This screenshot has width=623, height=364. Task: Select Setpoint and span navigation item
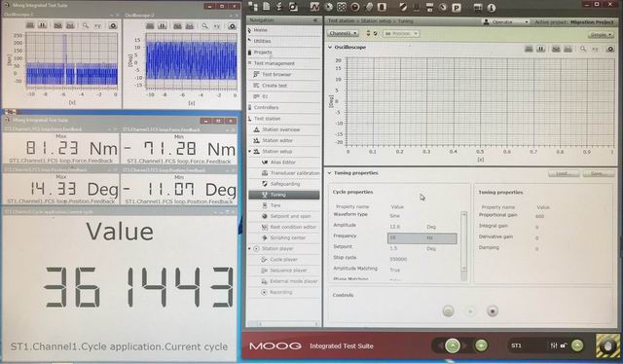(290, 216)
